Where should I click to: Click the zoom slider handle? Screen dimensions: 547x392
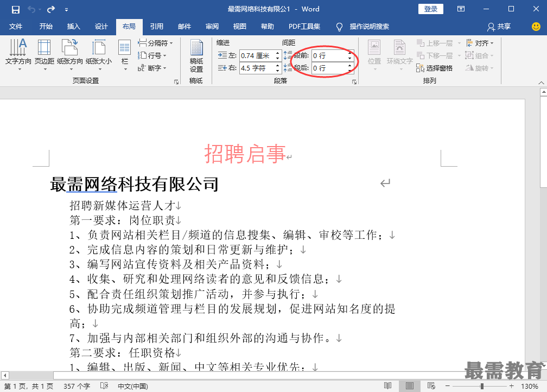(x=482, y=386)
